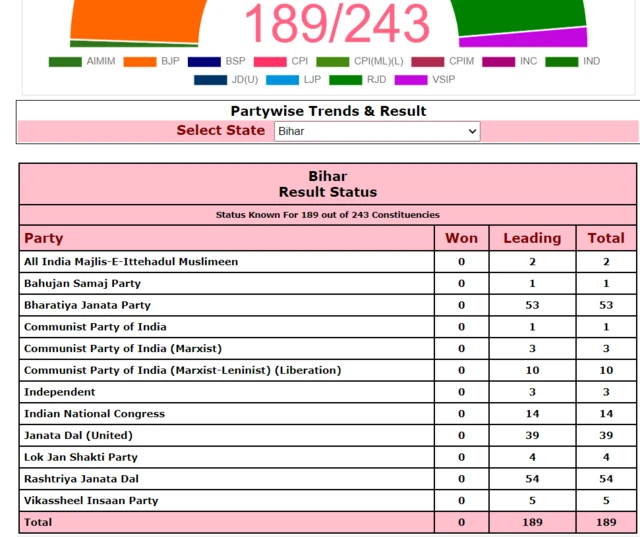Click the 189/243 counter in the chart
The height and width of the screenshot is (537, 640).
[337, 23]
